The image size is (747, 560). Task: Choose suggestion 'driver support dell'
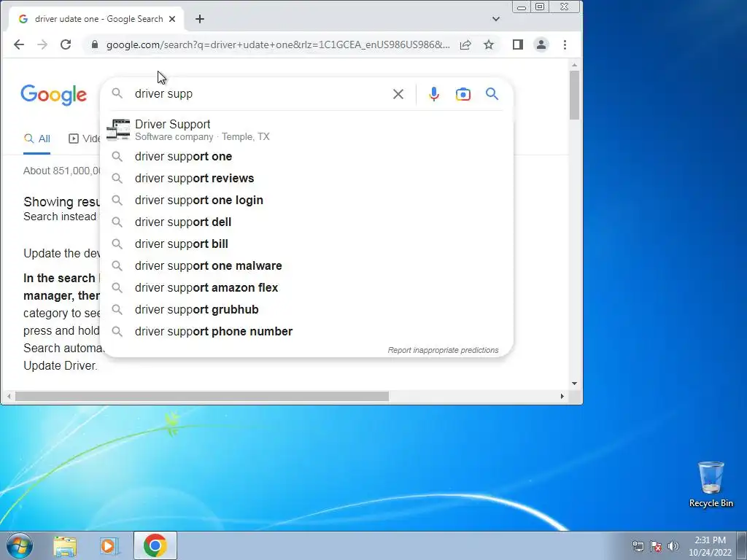point(307,222)
